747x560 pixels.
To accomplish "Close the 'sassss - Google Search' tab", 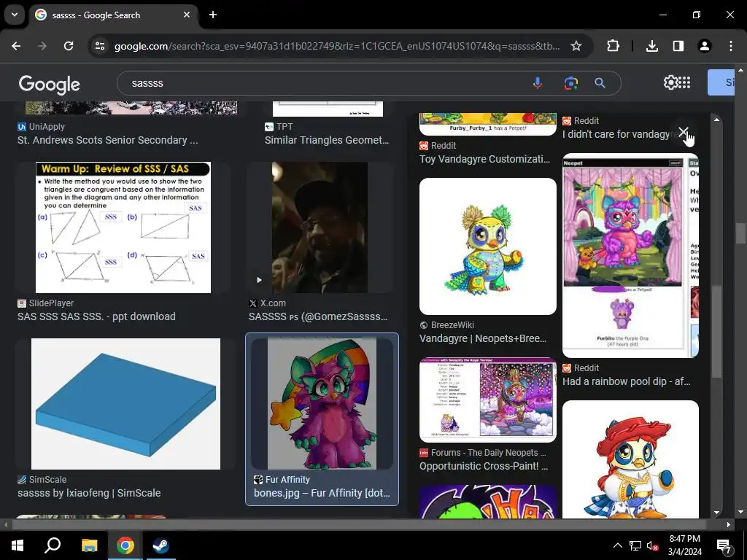I will [187, 15].
